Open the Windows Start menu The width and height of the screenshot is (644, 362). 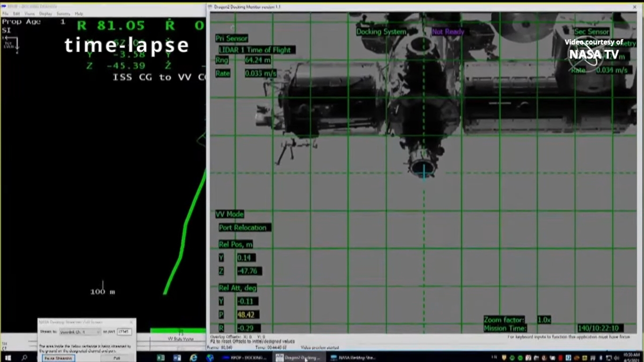pos(8,358)
